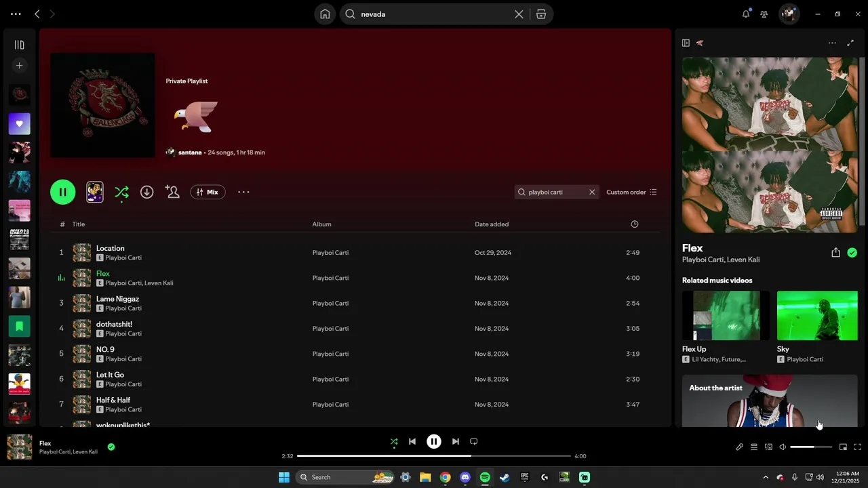
Task: Open Leven Kali artist link in Flex row
Action: (159, 283)
